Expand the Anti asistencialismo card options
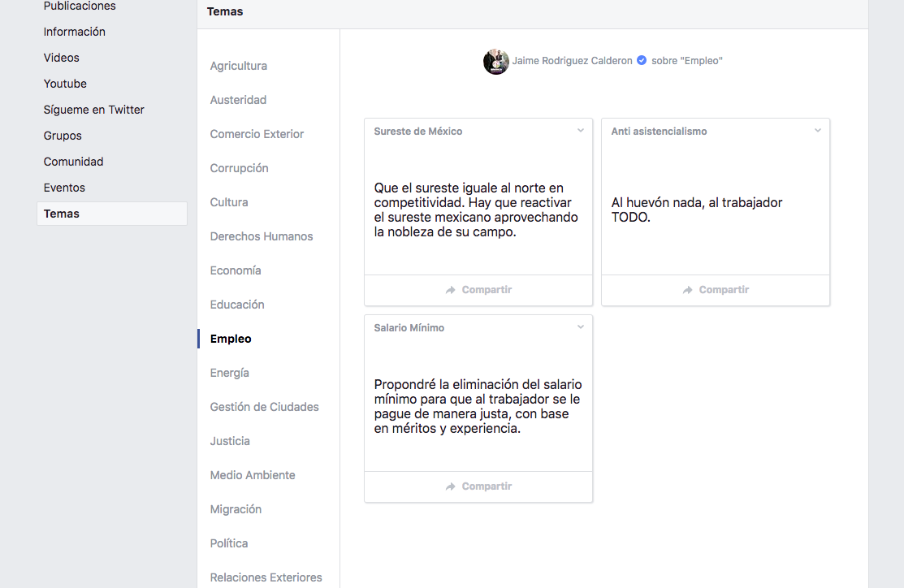The width and height of the screenshot is (904, 588). click(x=818, y=129)
